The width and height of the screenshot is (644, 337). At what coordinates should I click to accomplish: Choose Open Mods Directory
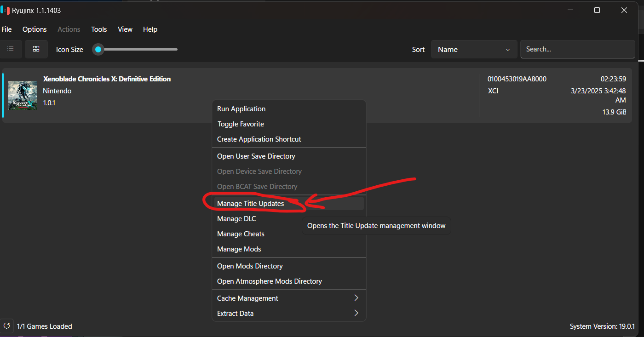[x=289, y=266]
